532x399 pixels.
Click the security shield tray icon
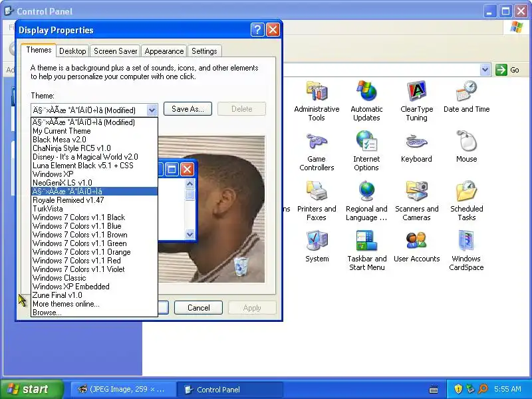458,389
